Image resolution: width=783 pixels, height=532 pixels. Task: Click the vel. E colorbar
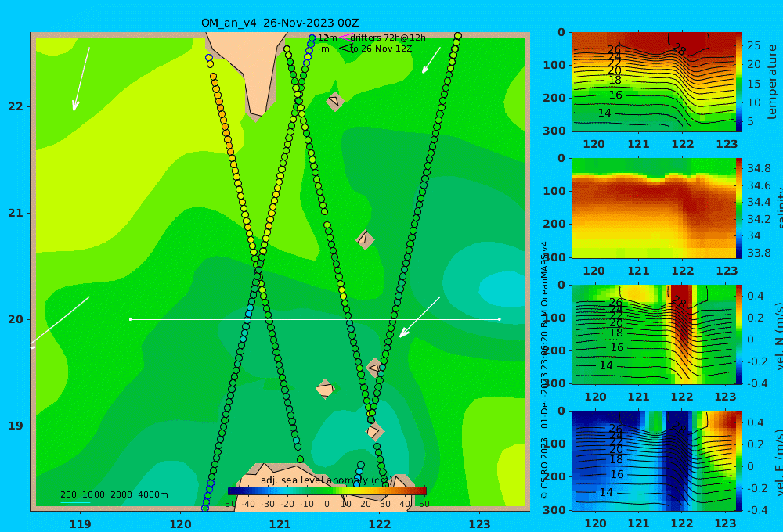pyautogui.click(x=739, y=461)
